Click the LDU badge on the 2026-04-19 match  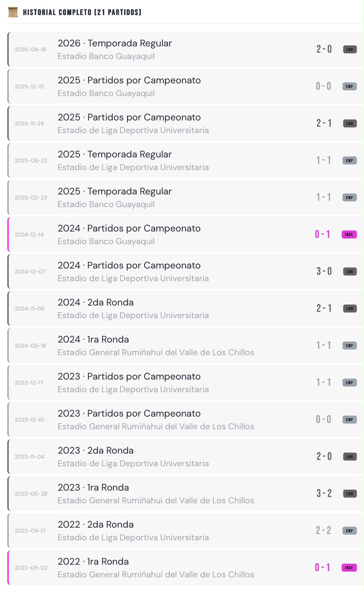(x=350, y=49)
